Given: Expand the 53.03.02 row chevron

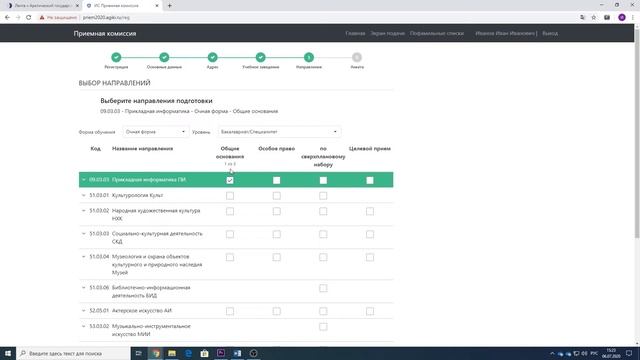Looking at the screenshot, I should click(x=84, y=326).
